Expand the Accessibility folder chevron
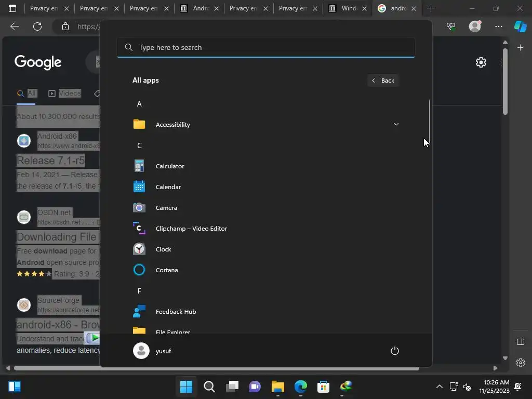This screenshot has height=399, width=532. (396, 124)
